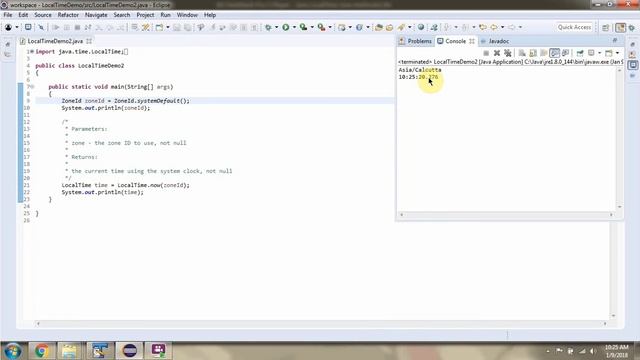
Task: Open the Window menu
Action: (x=187, y=15)
